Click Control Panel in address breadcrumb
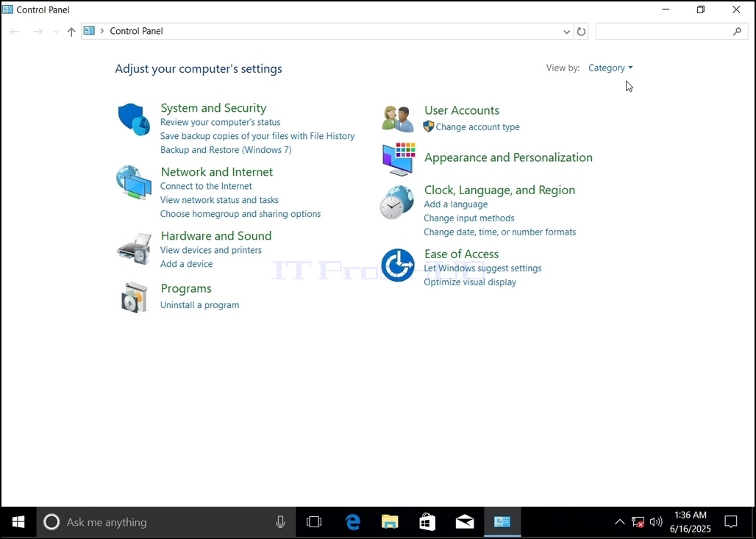Viewport: 756px width, 539px height. (x=137, y=31)
